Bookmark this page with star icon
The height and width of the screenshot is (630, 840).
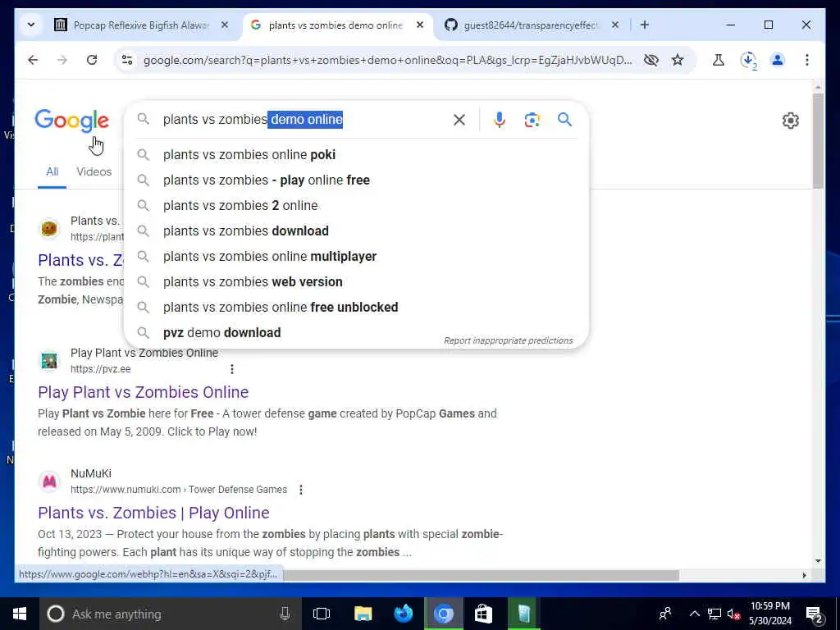(678, 60)
